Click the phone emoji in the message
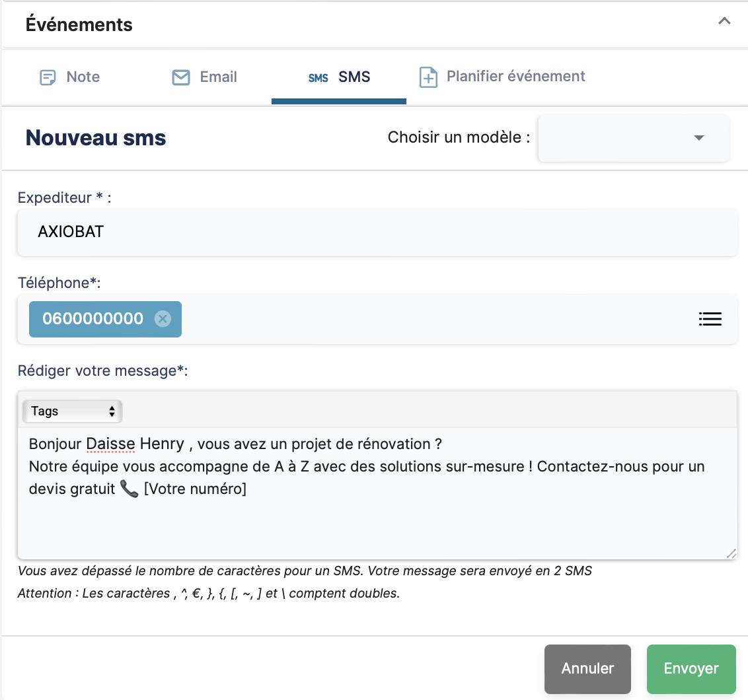The width and height of the screenshot is (748, 700). 129,489
